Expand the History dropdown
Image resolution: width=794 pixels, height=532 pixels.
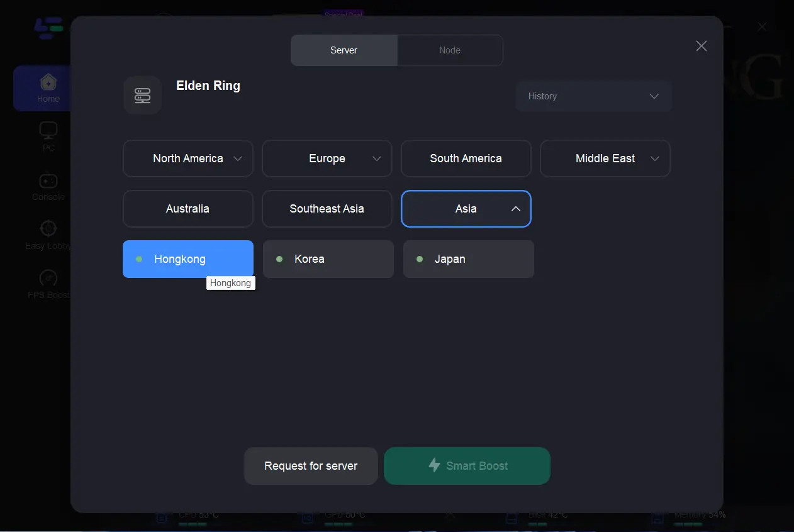[x=593, y=96]
